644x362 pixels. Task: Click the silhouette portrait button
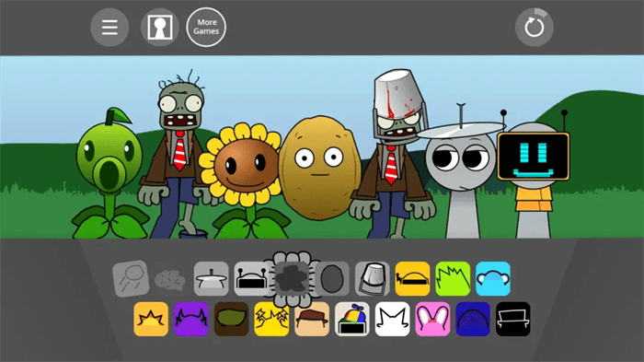tap(160, 27)
